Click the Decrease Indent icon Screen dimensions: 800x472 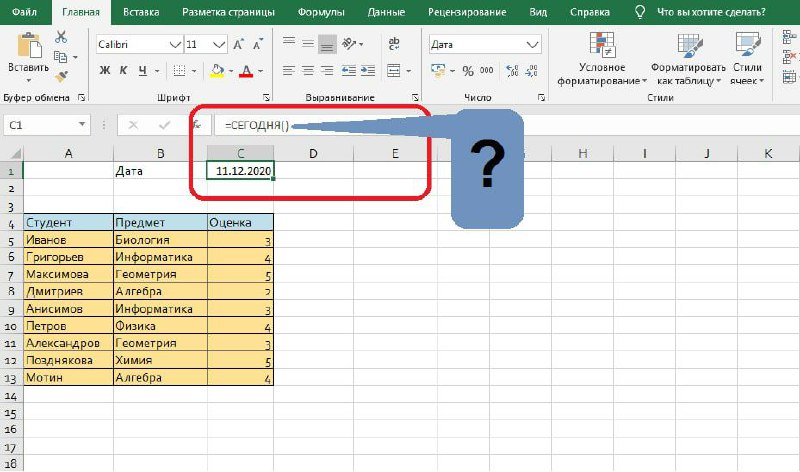[349, 70]
